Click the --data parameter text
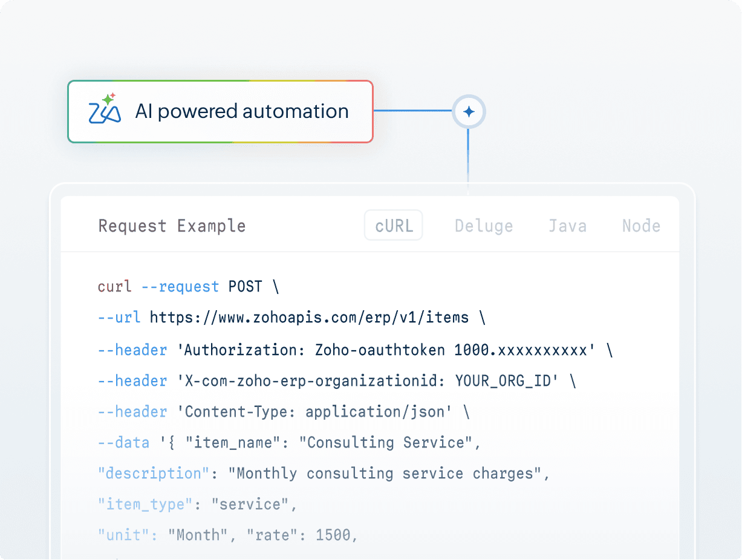 [123, 442]
